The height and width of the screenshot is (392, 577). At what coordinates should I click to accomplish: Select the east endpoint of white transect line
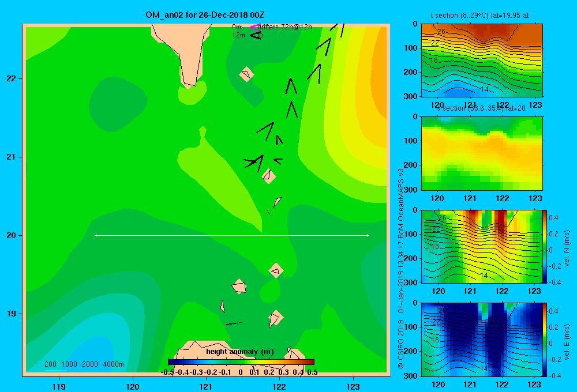(368, 235)
